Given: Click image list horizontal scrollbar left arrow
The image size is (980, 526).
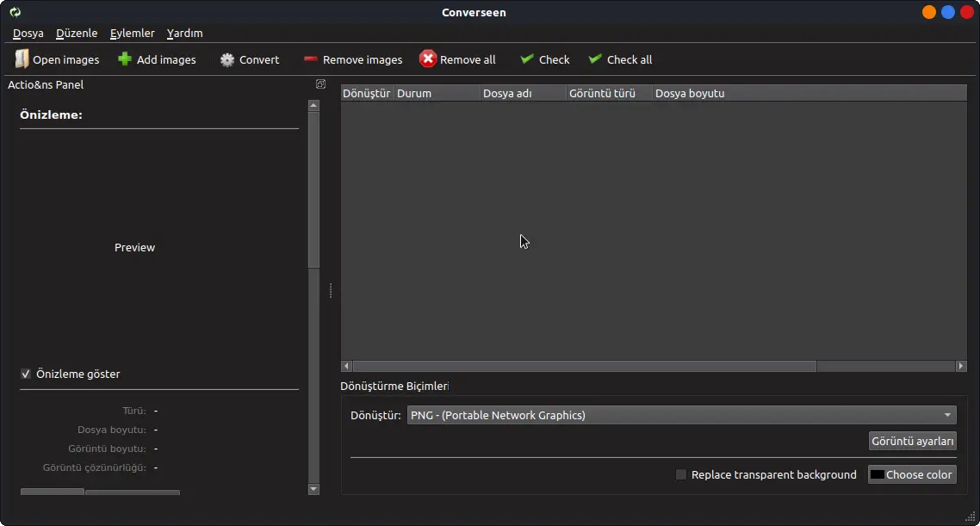Looking at the screenshot, I should [347, 366].
